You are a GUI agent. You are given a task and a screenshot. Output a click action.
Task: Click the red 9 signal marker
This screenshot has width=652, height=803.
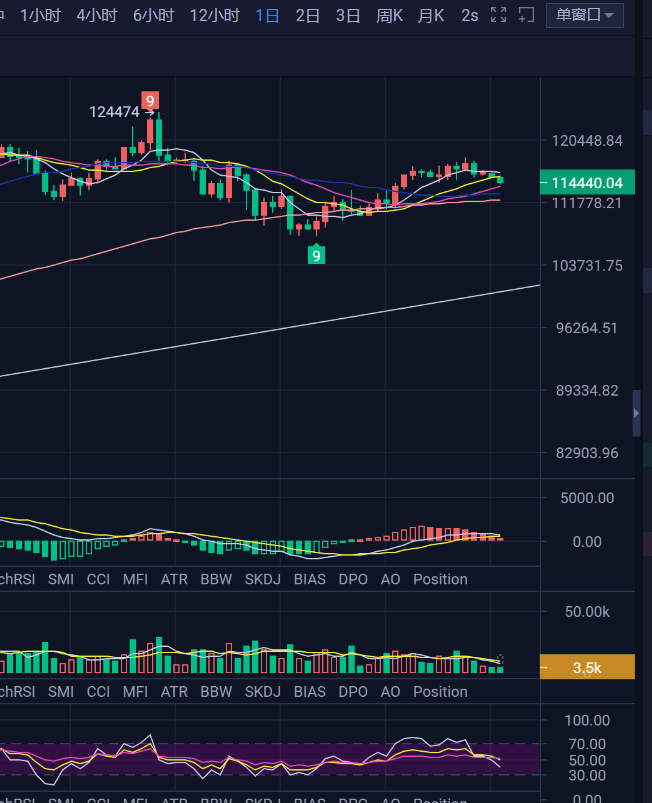150,100
